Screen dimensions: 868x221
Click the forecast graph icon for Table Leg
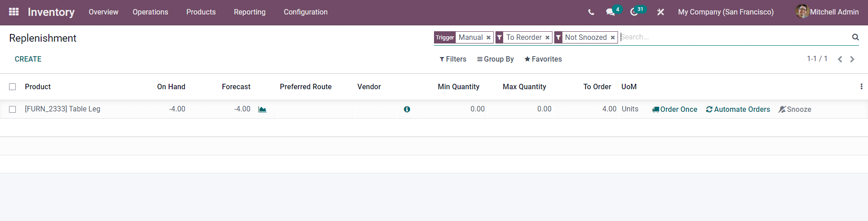(262, 109)
